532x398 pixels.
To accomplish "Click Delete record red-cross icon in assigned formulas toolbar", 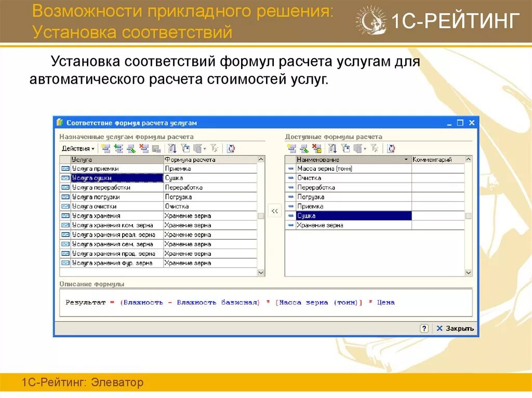I will coord(144,148).
